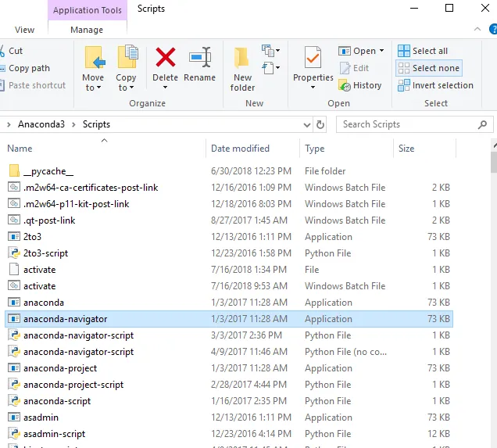
Task: Select the asadmin application icon
Action: (14, 417)
